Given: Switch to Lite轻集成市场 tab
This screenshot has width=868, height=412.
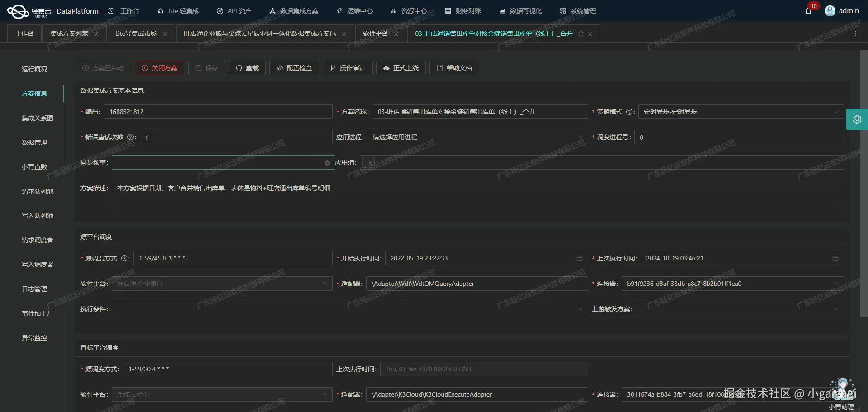Looking at the screenshot, I should click(x=136, y=34).
